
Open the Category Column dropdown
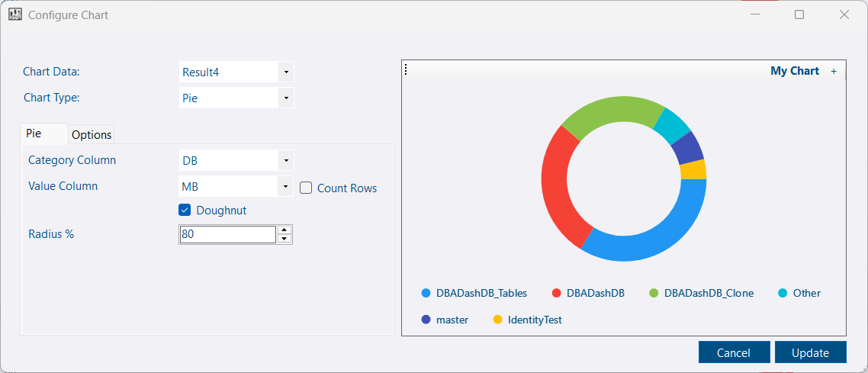pos(285,160)
